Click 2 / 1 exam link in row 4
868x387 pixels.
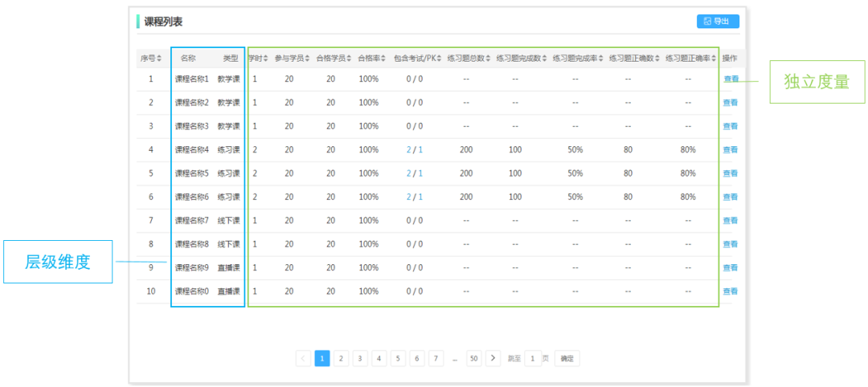click(x=414, y=149)
